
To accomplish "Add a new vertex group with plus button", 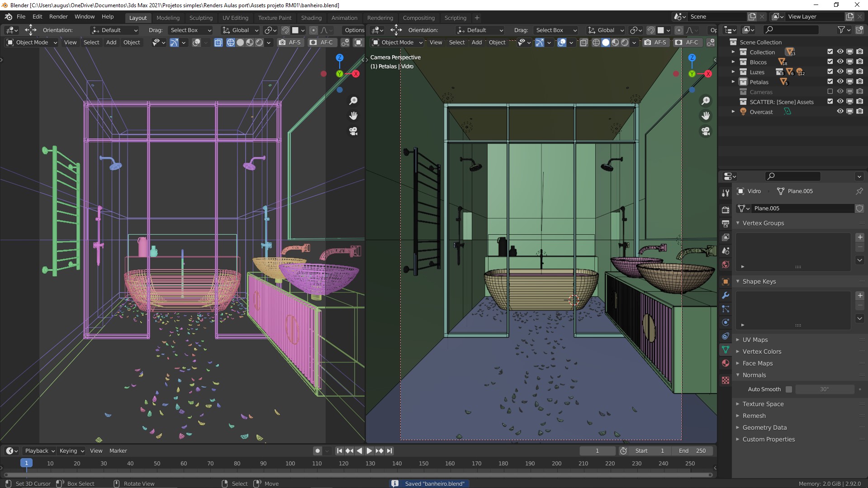I will point(860,237).
